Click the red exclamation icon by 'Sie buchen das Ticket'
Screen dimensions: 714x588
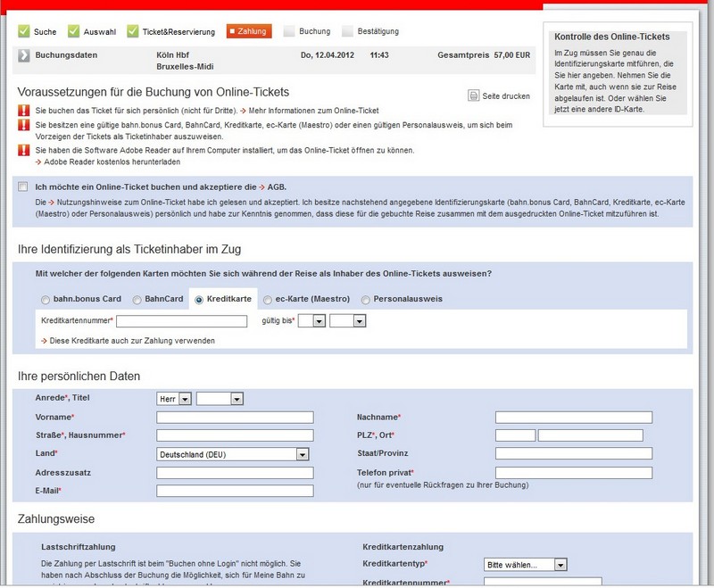click(24, 110)
